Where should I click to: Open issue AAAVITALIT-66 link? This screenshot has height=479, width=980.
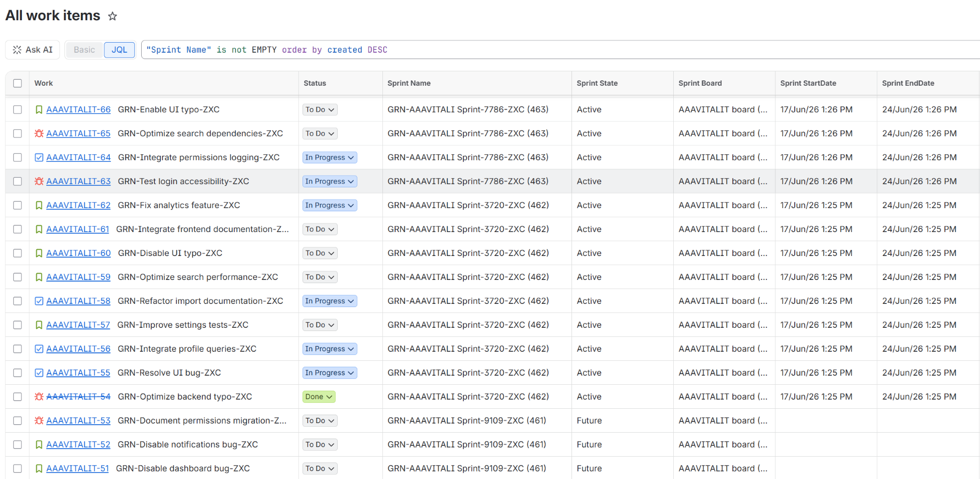[78, 110]
